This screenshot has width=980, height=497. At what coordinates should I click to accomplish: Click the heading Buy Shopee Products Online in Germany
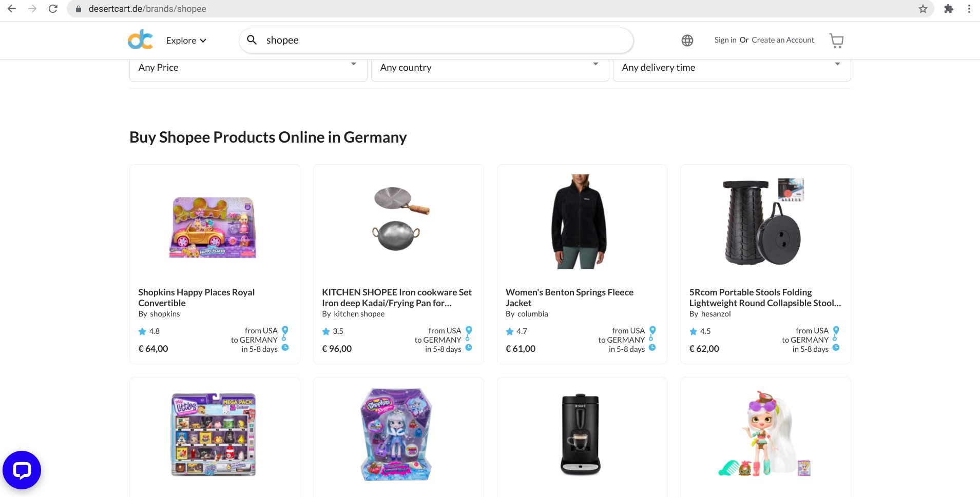(x=268, y=137)
